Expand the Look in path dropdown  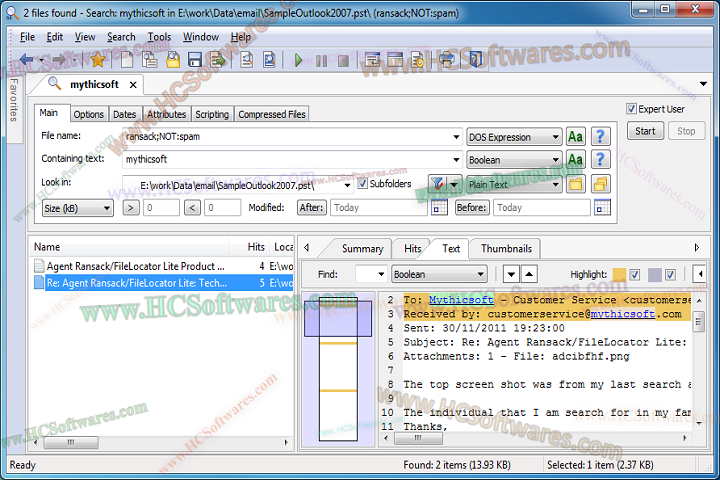pyautogui.click(x=348, y=185)
